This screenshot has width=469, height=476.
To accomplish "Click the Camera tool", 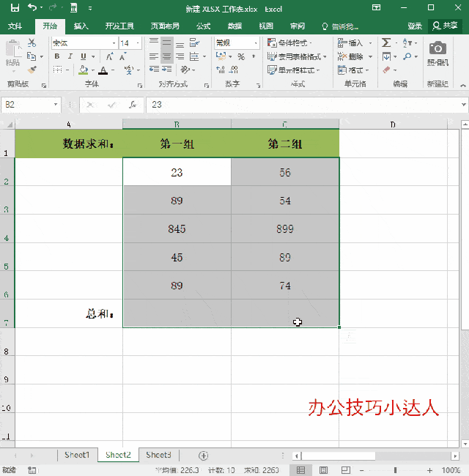I will click(437, 53).
